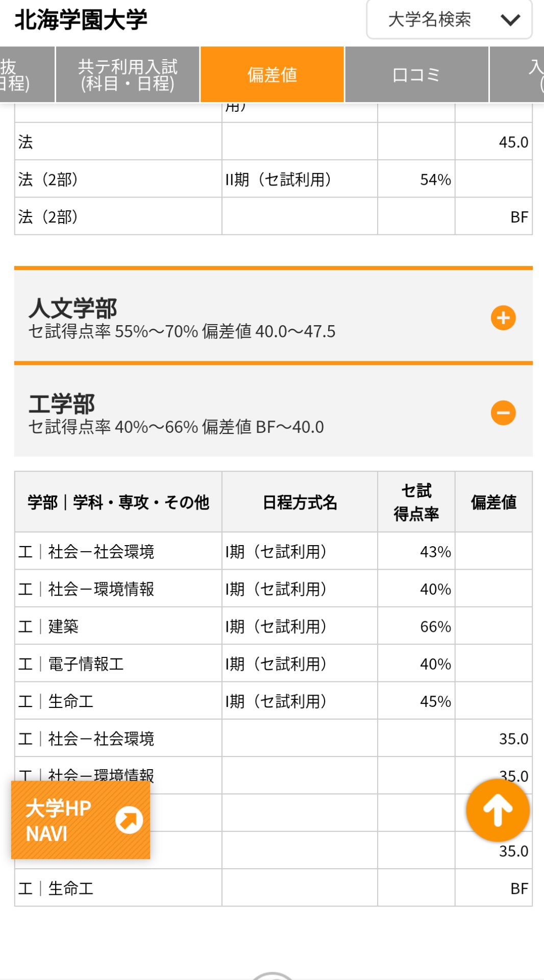Open the 共テ利用入試(科目・日程) tab
The image size is (544, 980).
pyautogui.click(x=128, y=75)
